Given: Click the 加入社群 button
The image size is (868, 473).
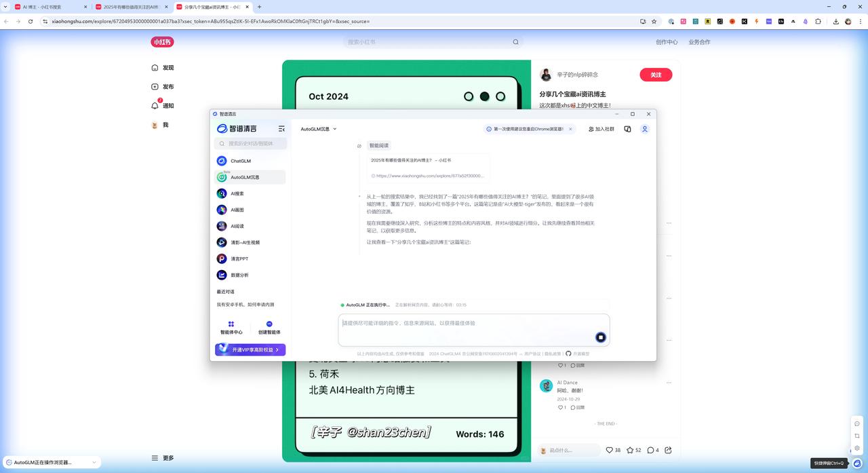Looking at the screenshot, I should point(601,129).
